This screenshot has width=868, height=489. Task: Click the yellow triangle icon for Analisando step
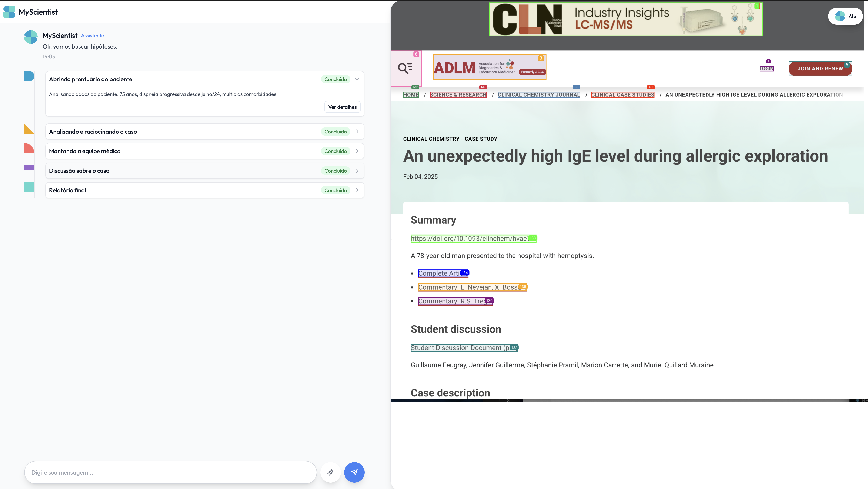click(29, 129)
